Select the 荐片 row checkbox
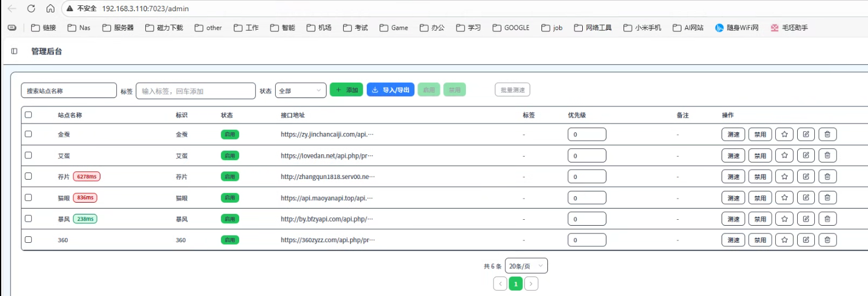Screen dimensions: 868x296 coord(28,176)
